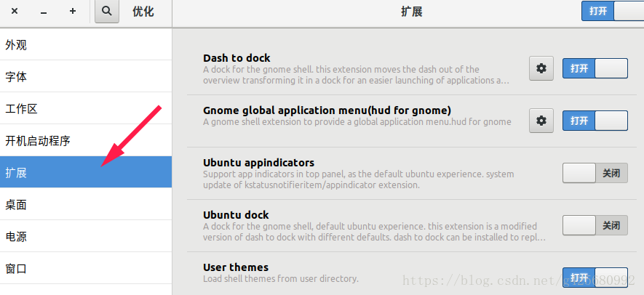This screenshot has height=295, width=644.
Task: Go to 开机启动程序 in the sidebar
Action: (86, 141)
